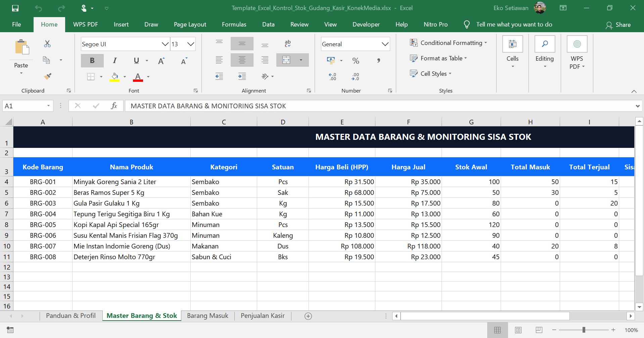Screen dimensions: 644x338
Task: Apply Percent Style with the % icon
Action: pyautogui.click(x=356, y=60)
